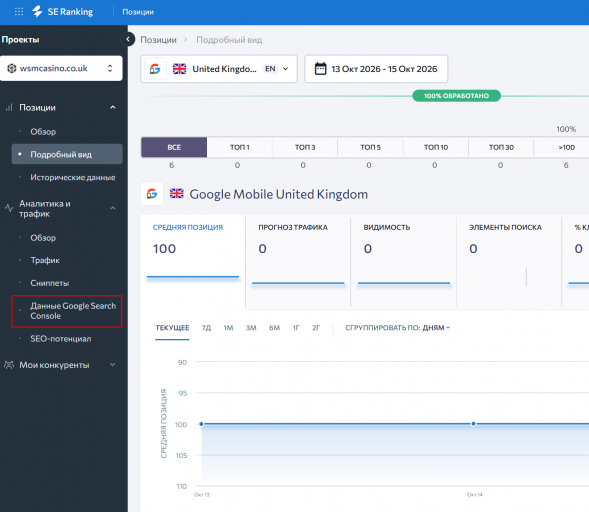Image resolution: width=589 pixels, height=512 pixels.
Task: Open the United Kingdom search engine dropdown
Action: pyautogui.click(x=219, y=69)
